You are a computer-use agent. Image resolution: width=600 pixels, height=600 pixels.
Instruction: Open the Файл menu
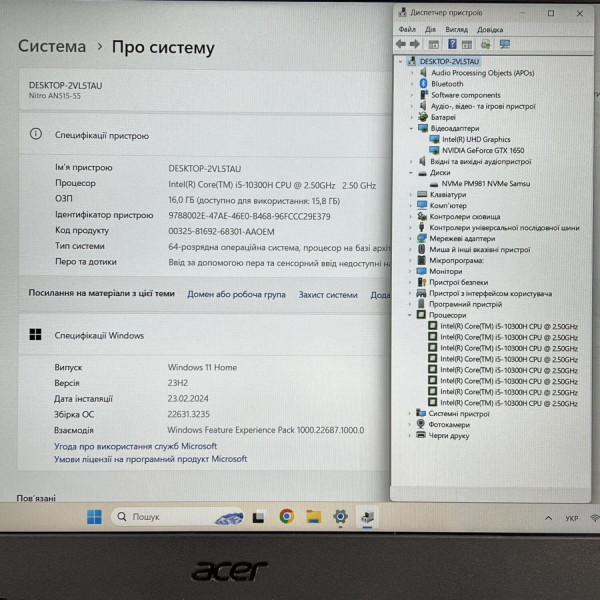(407, 29)
